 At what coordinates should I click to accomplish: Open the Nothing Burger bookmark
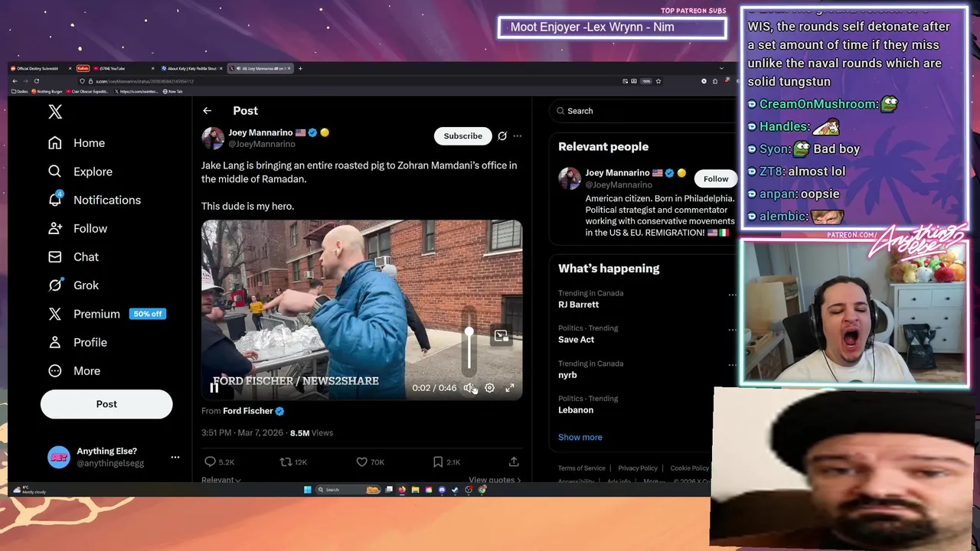47,91
